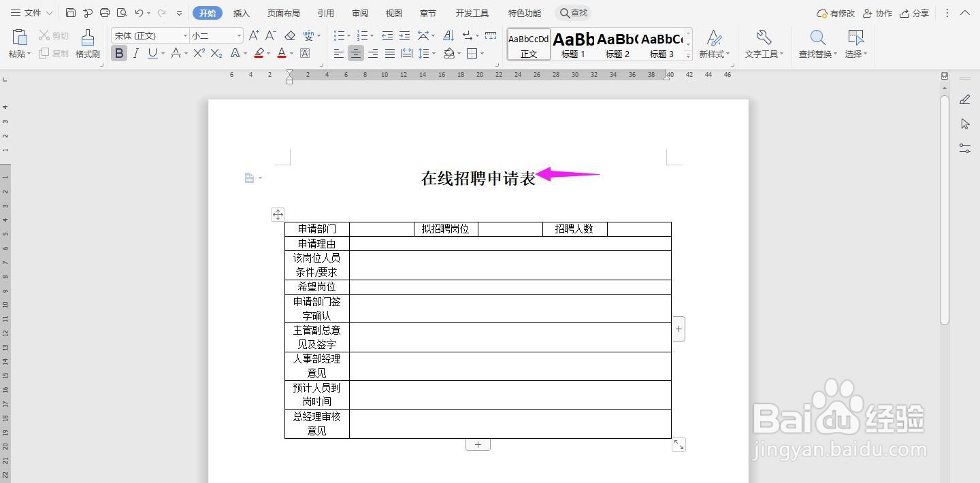Switch to the 开发工具 (Developer) tab
Screen dimensions: 980x483
[472, 13]
